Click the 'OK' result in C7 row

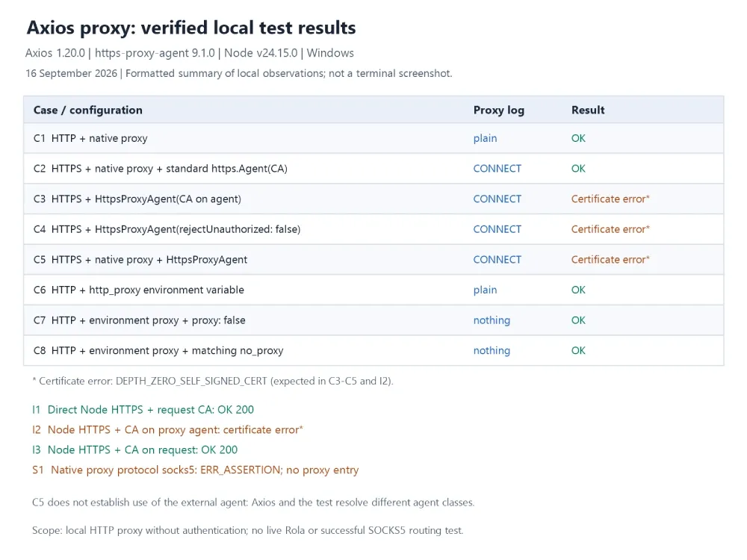578,320
